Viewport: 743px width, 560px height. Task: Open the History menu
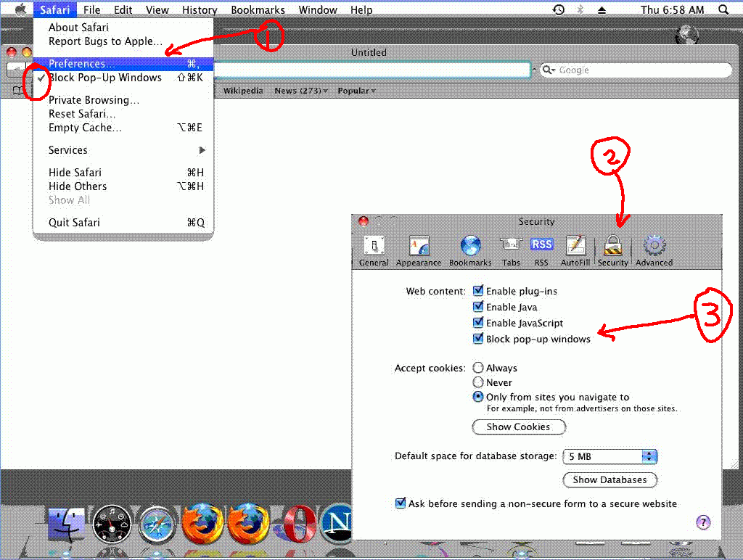point(200,9)
